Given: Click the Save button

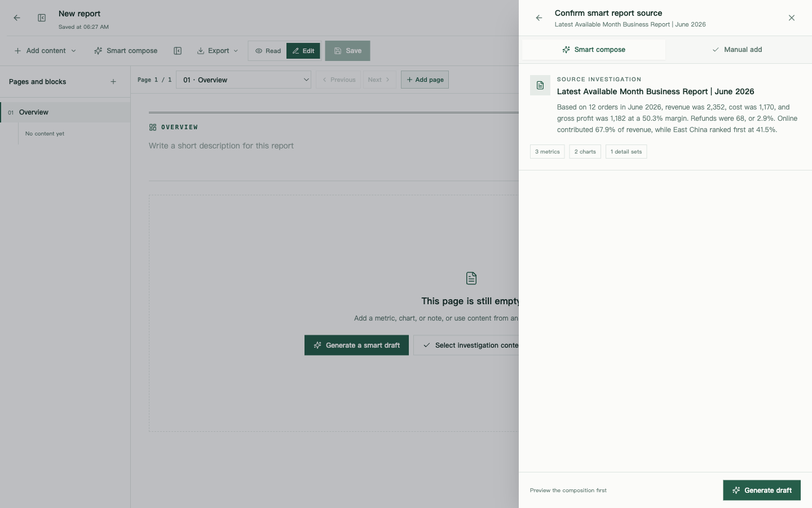Looking at the screenshot, I should pos(347,51).
